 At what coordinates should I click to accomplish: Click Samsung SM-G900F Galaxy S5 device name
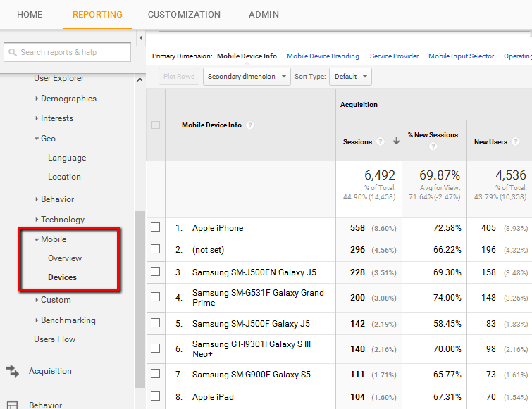pos(252,375)
